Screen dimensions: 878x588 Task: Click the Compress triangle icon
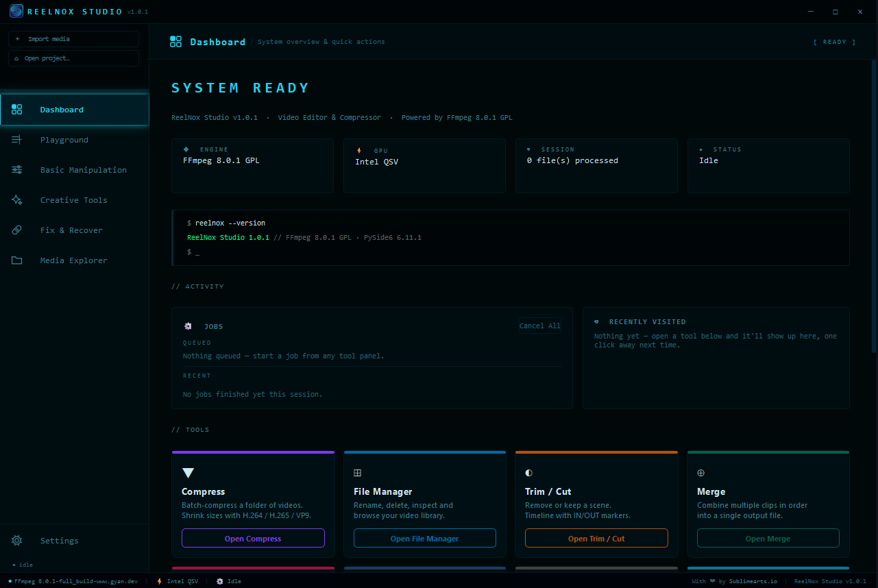click(188, 473)
